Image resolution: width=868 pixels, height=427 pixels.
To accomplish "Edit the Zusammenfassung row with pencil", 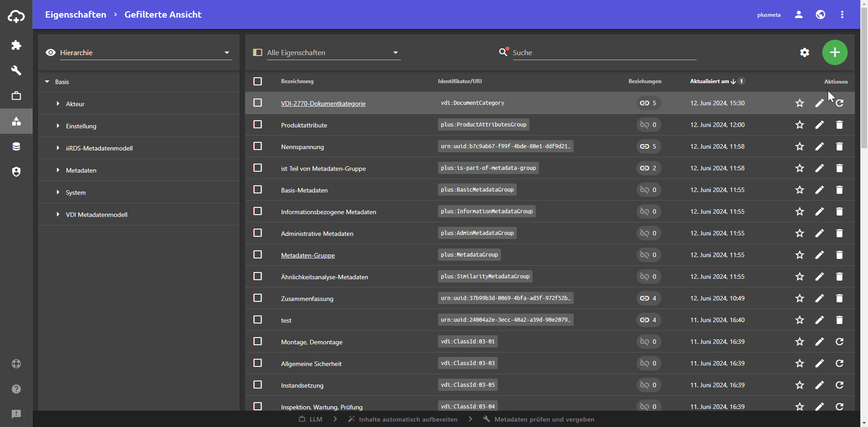I will tap(820, 298).
